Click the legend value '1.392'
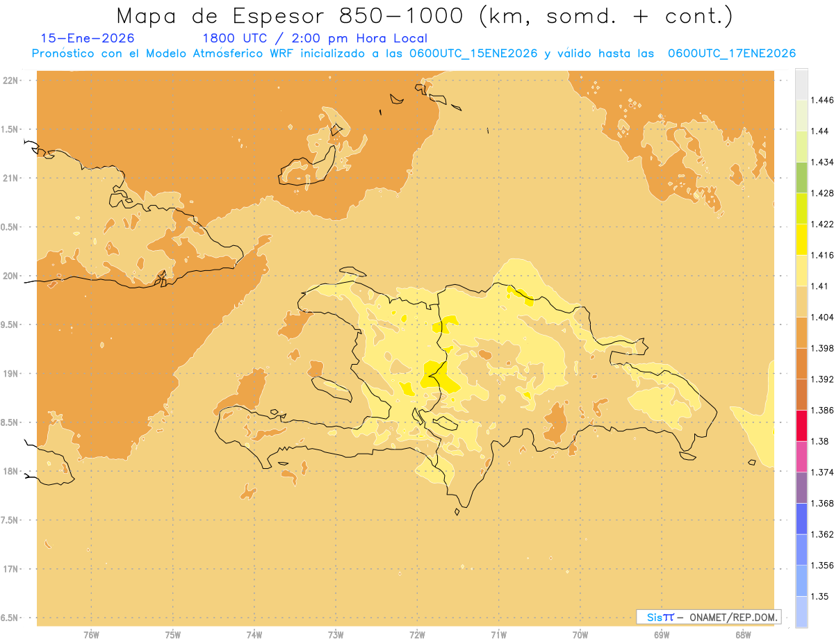Screen dimensions: 834x644 [x=822, y=379]
